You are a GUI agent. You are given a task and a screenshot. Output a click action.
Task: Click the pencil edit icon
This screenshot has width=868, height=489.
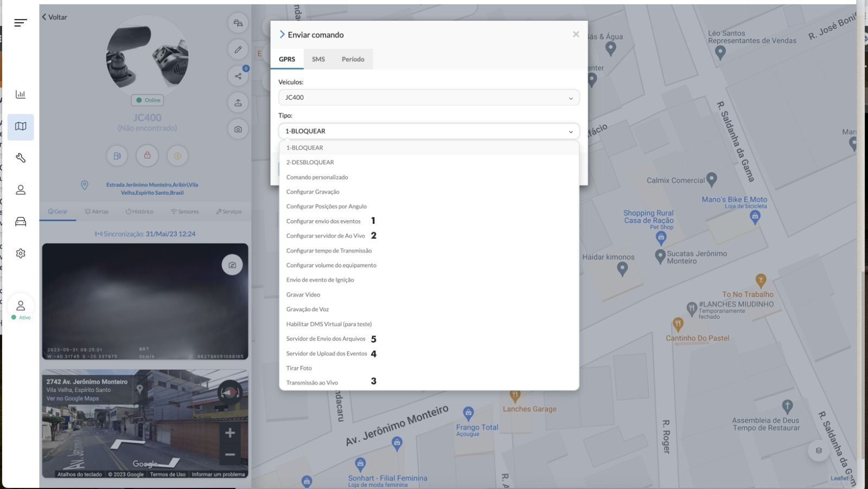(x=238, y=49)
